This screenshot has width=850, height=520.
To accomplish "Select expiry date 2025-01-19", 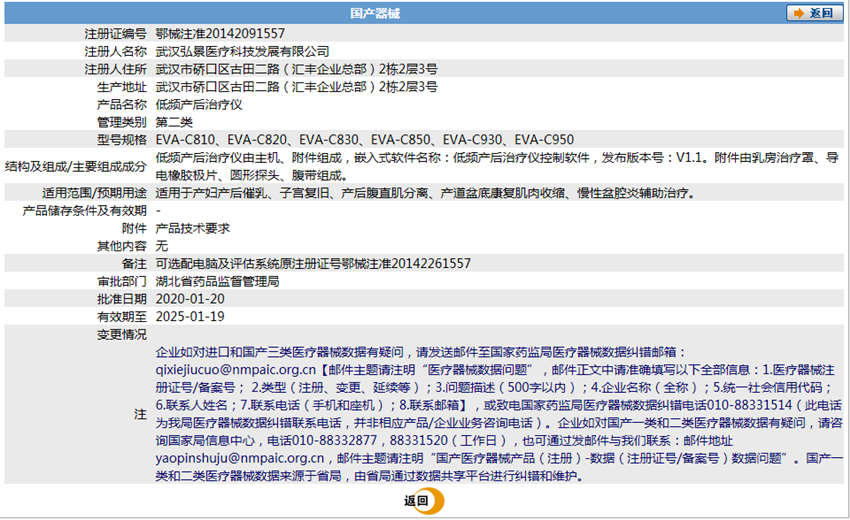I will click(190, 317).
